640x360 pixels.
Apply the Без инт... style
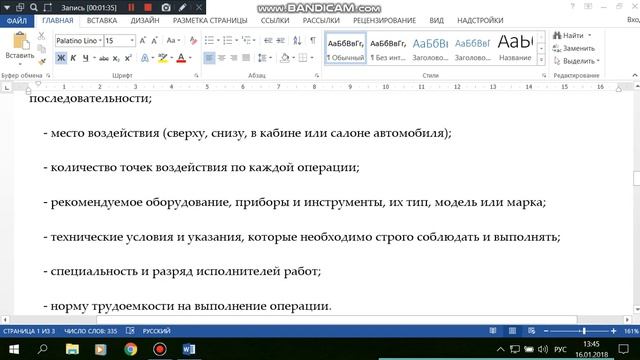(x=388, y=48)
